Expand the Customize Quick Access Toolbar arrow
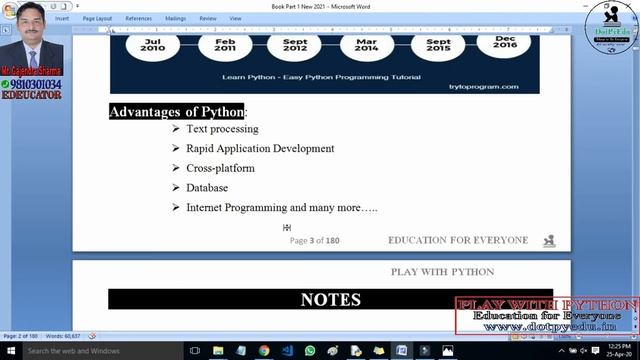The height and width of the screenshot is (360, 640). click(78, 6)
